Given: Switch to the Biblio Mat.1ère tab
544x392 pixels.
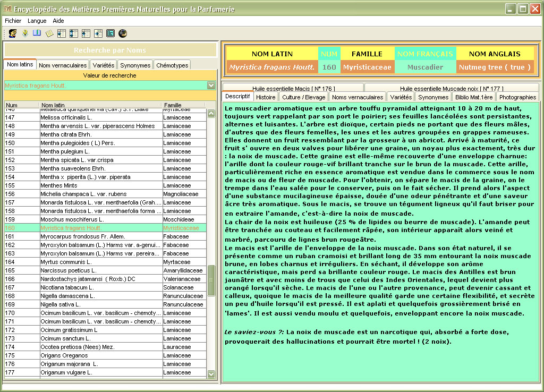Looking at the screenshot, I should (473, 97).
